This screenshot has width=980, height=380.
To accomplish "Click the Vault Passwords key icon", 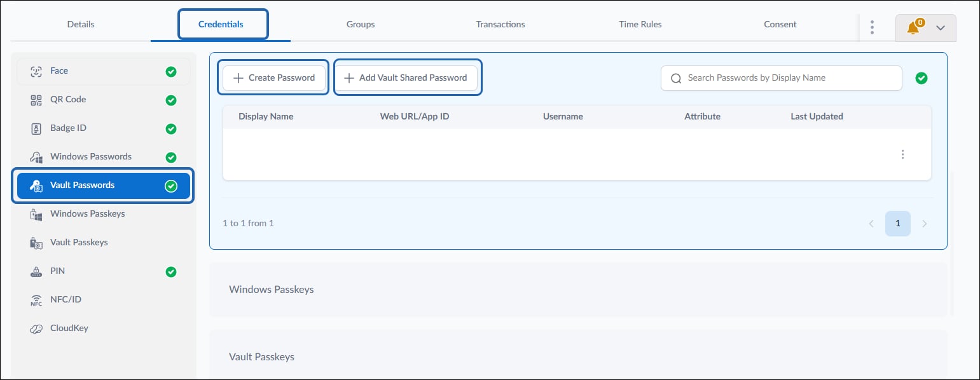I will point(36,186).
